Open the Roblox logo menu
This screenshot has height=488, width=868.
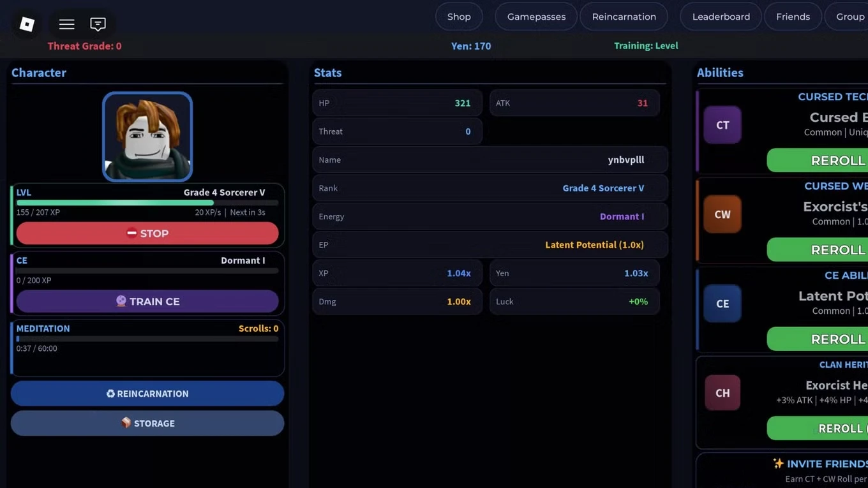click(x=27, y=24)
